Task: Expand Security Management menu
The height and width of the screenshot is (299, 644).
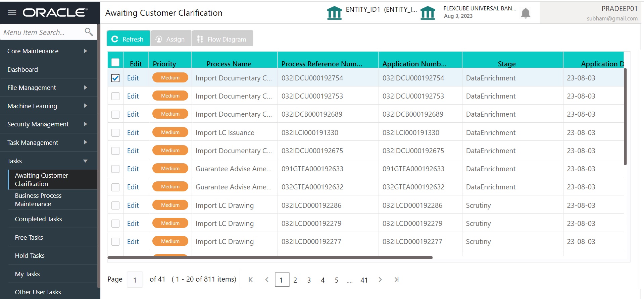Action: pos(48,124)
